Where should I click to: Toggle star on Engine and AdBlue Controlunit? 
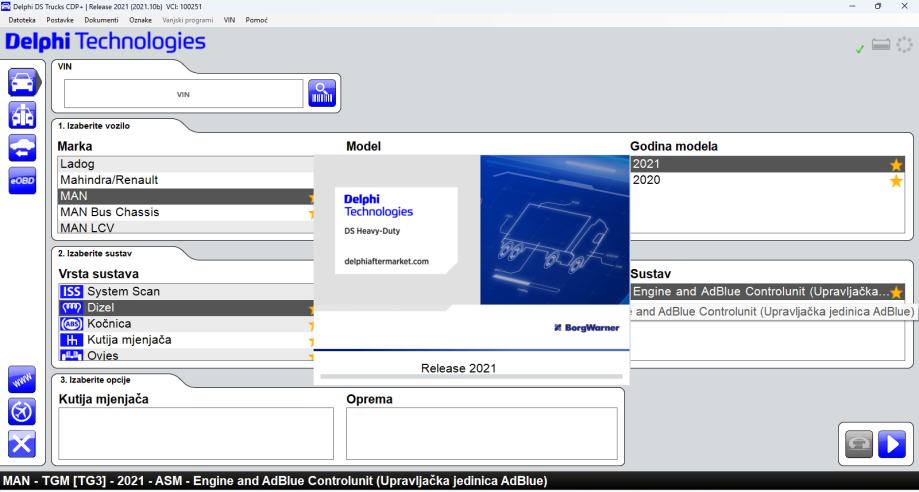tap(896, 292)
